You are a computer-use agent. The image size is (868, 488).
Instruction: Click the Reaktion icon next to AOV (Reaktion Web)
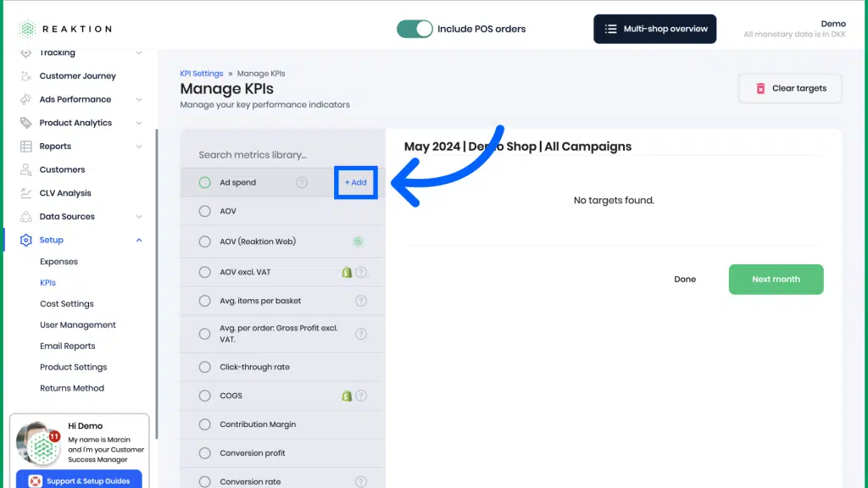359,241
